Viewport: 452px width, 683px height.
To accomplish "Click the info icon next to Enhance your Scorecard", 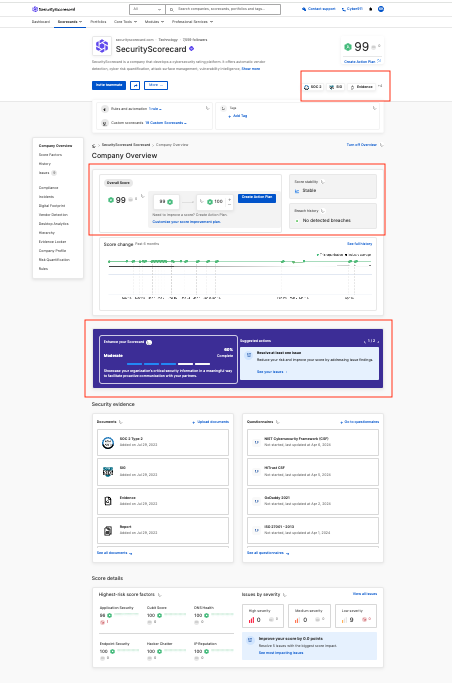I will (149, 342).
